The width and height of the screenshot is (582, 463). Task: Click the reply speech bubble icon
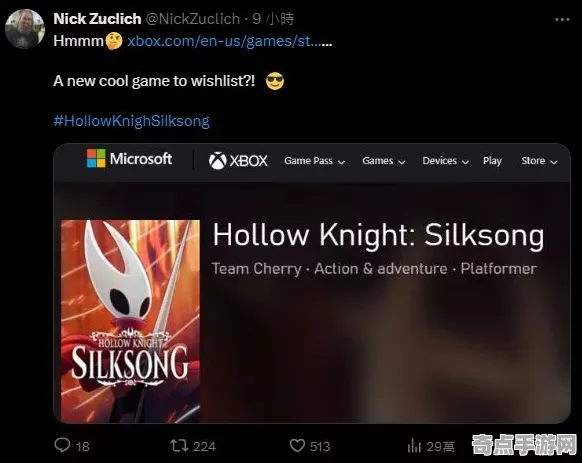[62, 445]
